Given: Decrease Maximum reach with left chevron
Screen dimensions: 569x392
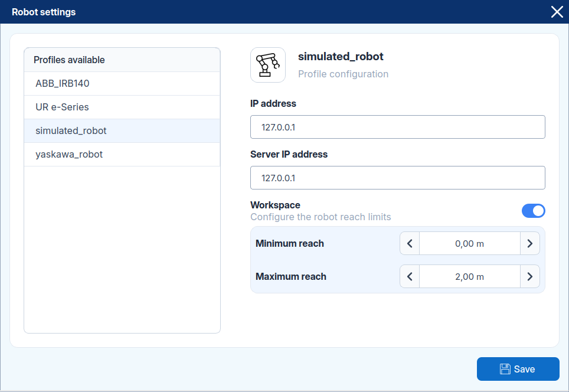Looking at the screenshot, I should 410,276.
